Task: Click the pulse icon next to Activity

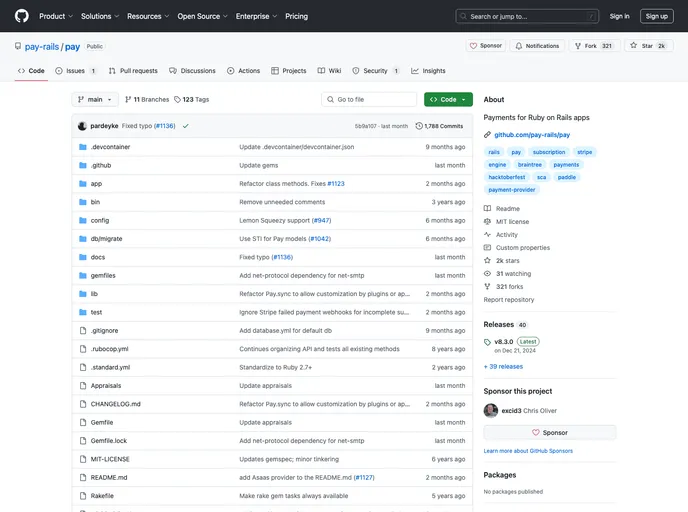Action: [x=487, y=235]
